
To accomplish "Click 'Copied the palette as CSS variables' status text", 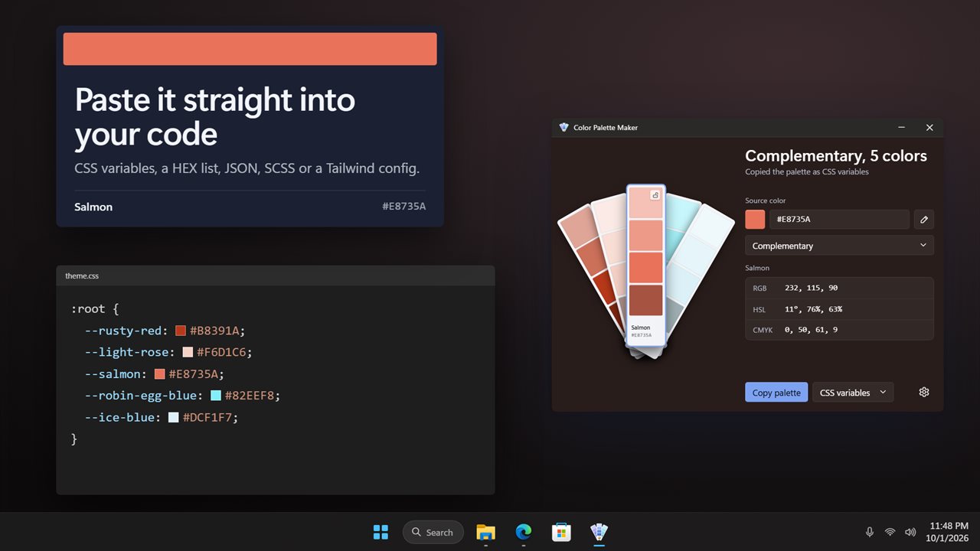I will [807, 172].
